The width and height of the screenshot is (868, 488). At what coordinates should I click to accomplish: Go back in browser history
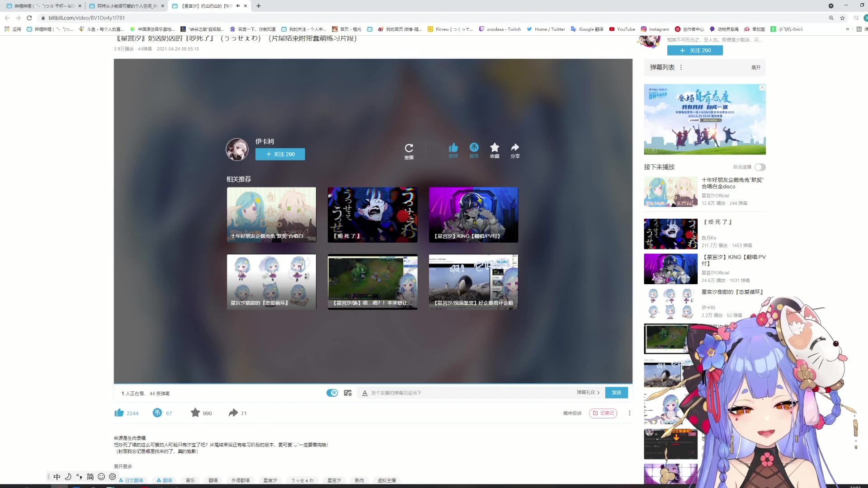[x=7, y=18]
